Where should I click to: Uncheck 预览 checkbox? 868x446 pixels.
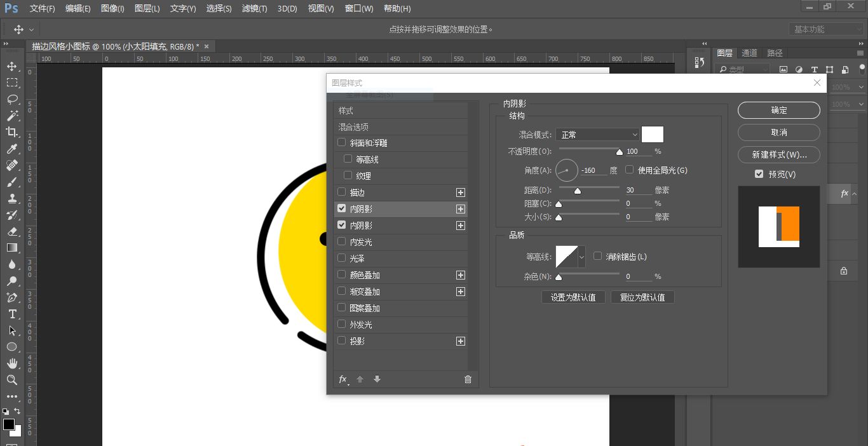coord(759,174)
